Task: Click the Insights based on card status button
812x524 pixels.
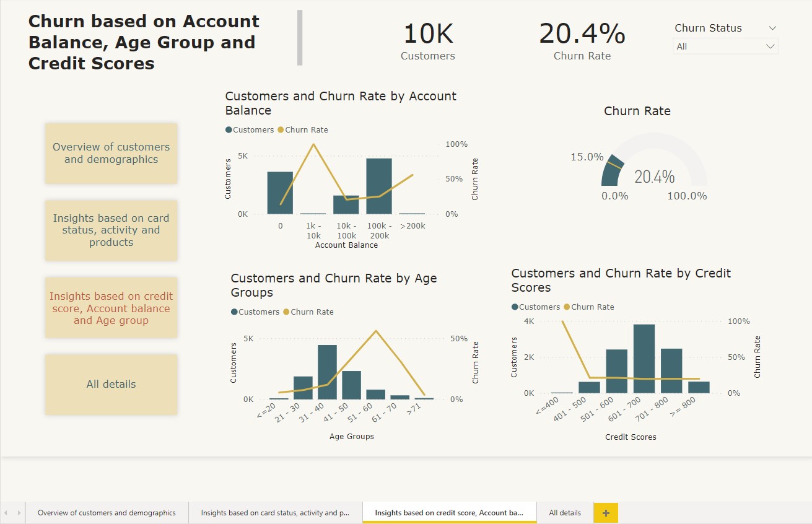Action: tap(111, 230)
